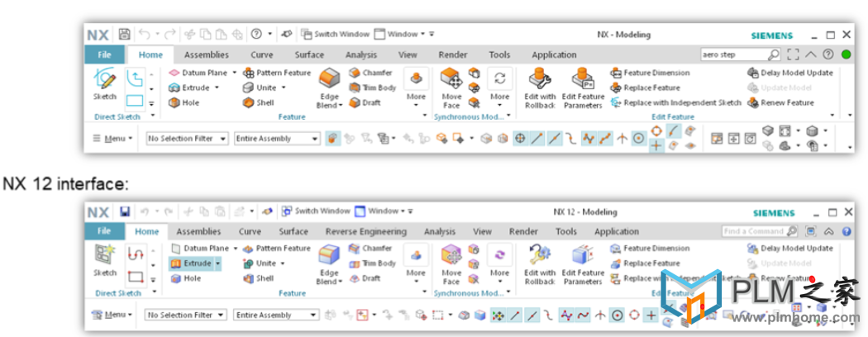This screenshot has height=337, width=868.
Task: Toggle the snap Midpoint option in the upper NX window
Action: point(554,138)
